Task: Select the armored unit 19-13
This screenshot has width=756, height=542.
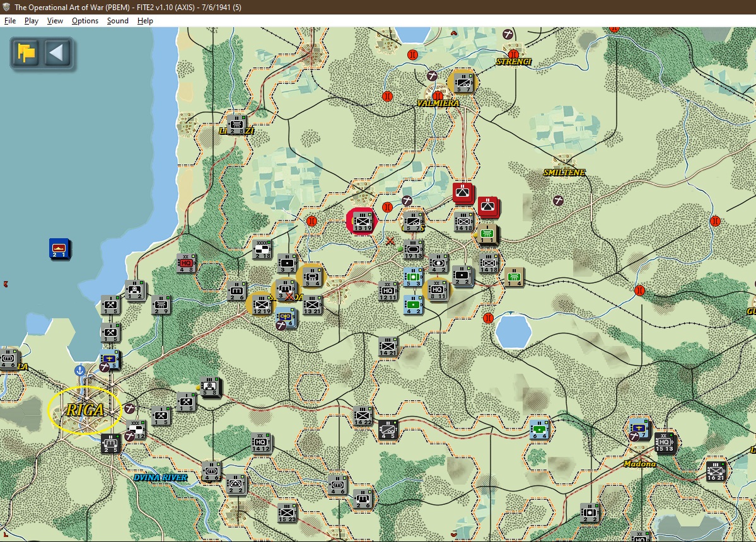Action: [413, 250]
